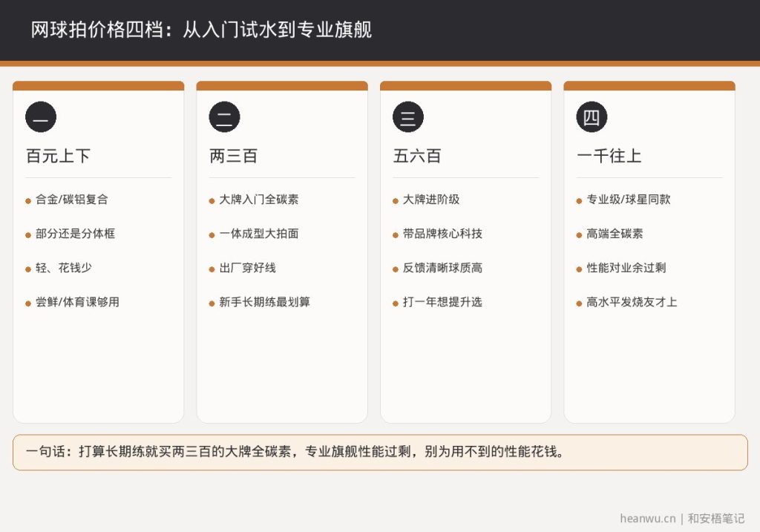
Task: Click the bullet text 一体成型大拍面
Action: [259, 234]
